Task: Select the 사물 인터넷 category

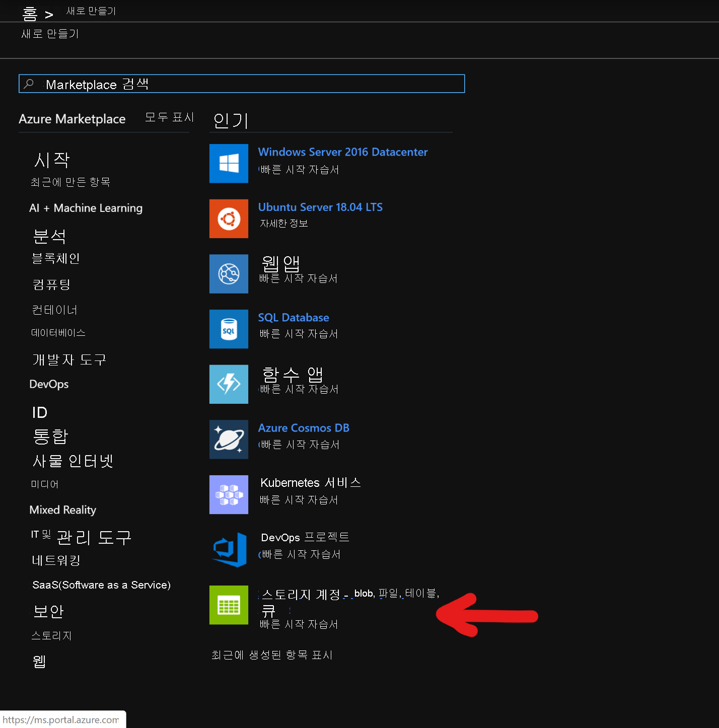Action: click(73, 461)
